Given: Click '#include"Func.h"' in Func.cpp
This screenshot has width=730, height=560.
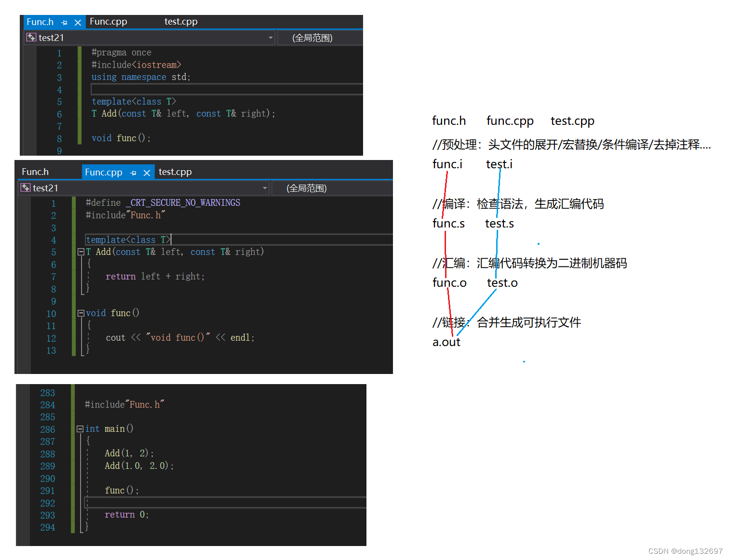Looking at the screenshot, I should pos(125,215).
